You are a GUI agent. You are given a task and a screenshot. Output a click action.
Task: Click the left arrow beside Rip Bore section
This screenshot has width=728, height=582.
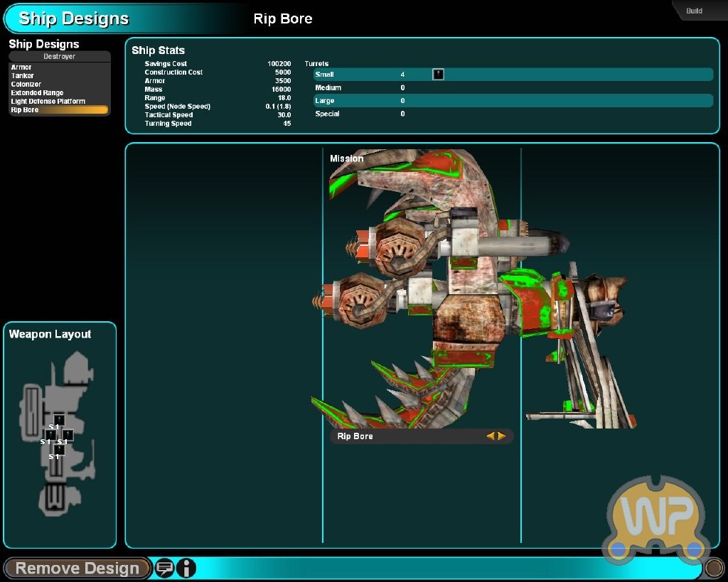(490, 436)
